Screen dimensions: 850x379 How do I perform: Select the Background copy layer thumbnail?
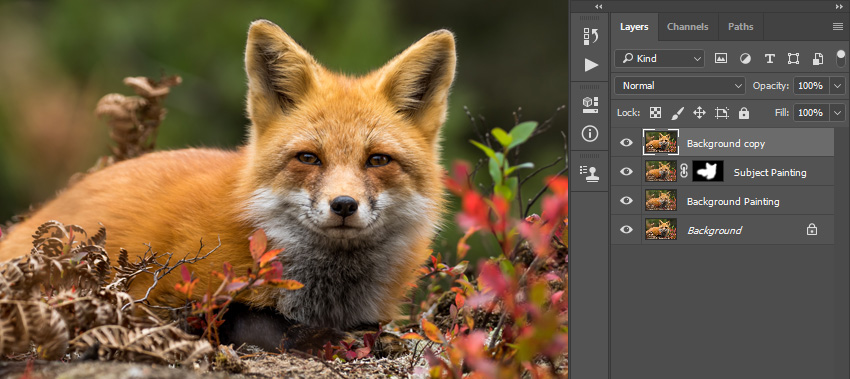click(x=661, y=142)
